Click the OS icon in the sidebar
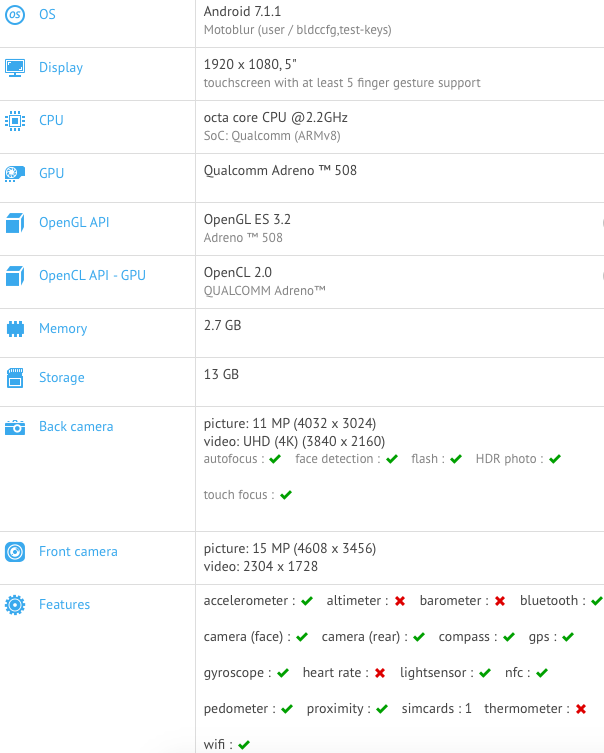The width and height of the screenshot is (604, 753). tap(15, 15)
